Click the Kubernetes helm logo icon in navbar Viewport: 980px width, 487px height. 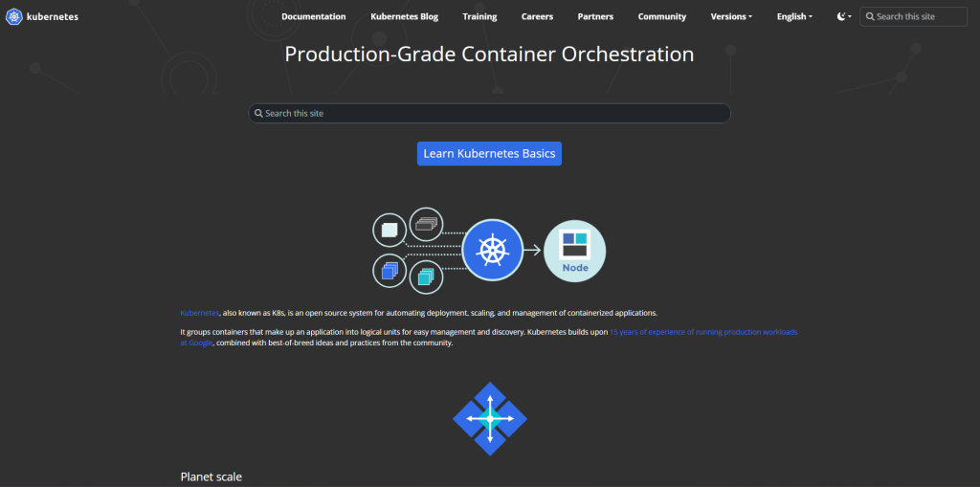pos(14,17)
